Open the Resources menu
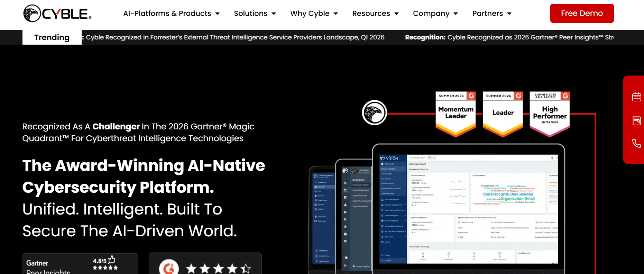The width and height of the screenshot is (644, 274). click(x=371, y=13)
